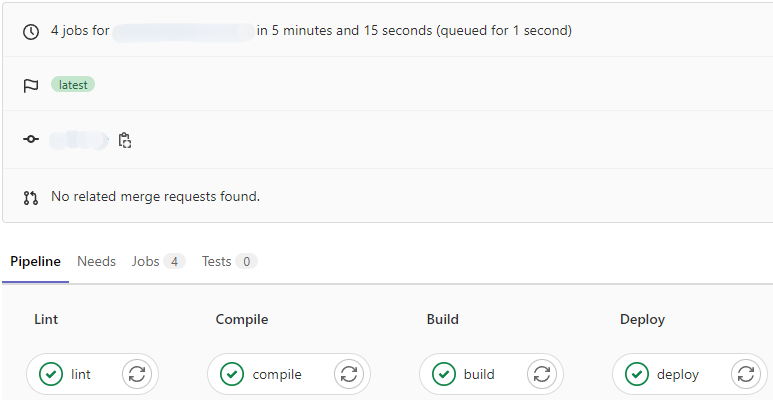Open the Jobs tab

tap(158, 261)
